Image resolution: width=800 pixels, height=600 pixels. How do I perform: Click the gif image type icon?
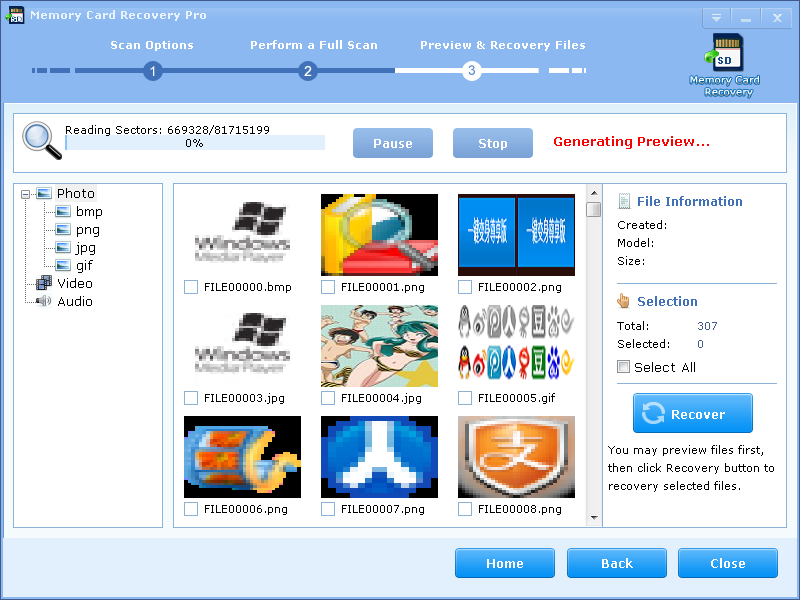click(x=63, y=265)
